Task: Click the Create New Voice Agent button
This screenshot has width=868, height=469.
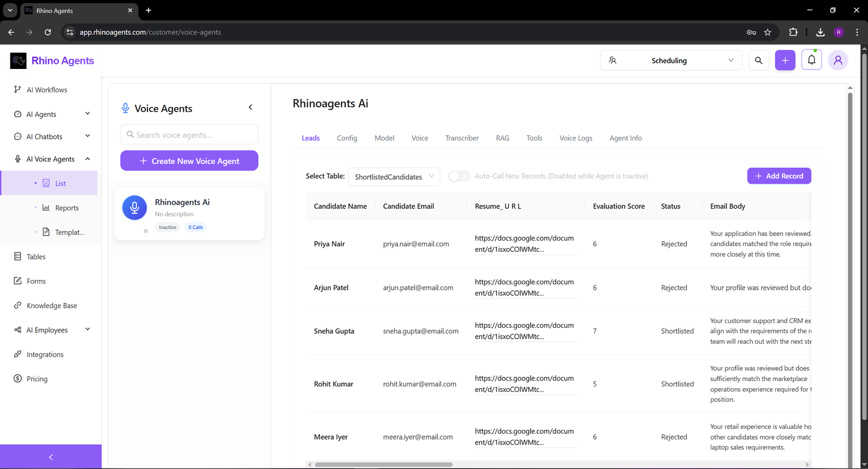Action: (x=189, y=161)
